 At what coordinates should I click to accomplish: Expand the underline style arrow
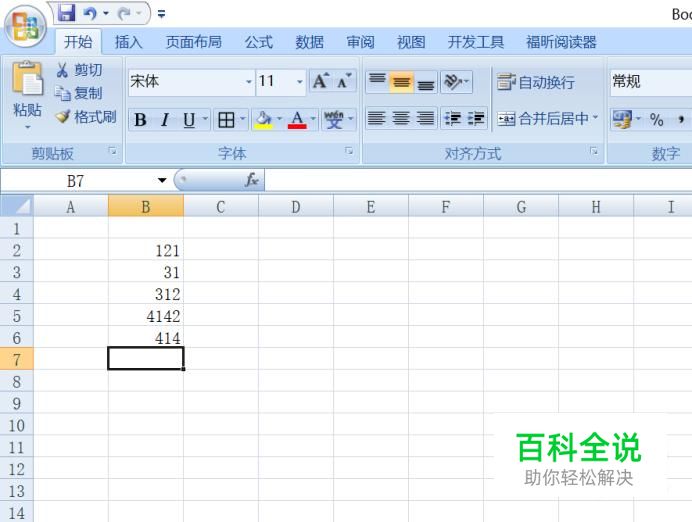coord(205,119)
